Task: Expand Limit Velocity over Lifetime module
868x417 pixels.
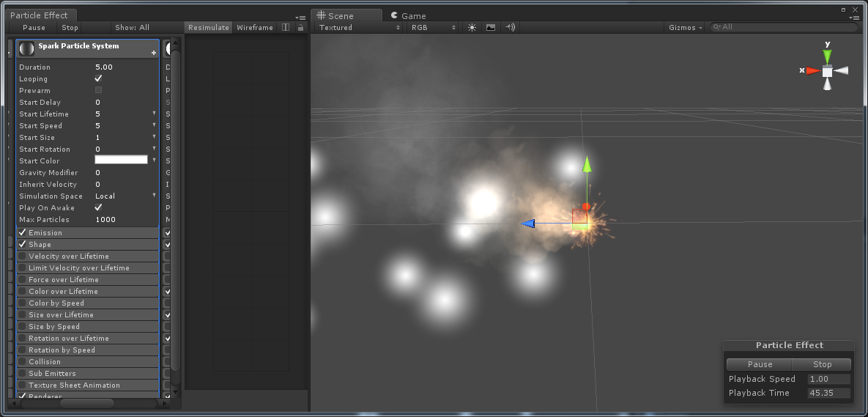Action: [x=88, y=268]
